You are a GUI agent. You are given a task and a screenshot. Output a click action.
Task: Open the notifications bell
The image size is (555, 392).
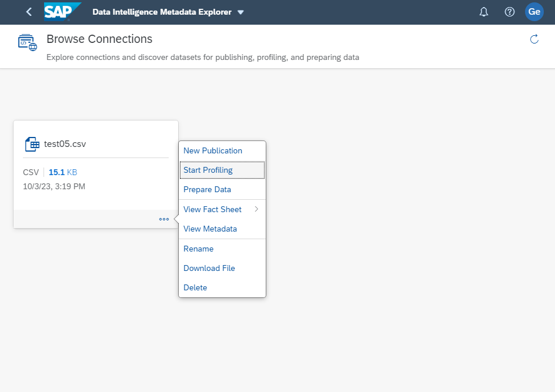tap(484, 12)
